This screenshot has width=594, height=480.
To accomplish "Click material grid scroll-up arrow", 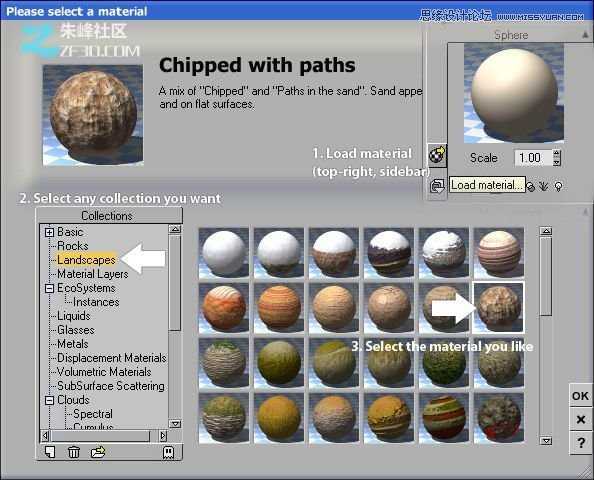I will (546, 231).
